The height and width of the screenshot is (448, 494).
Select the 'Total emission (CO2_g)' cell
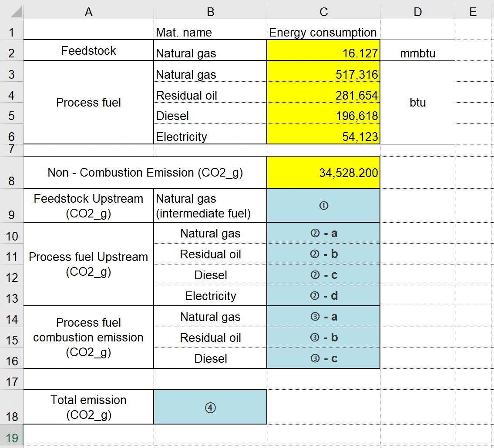(88, 407)
